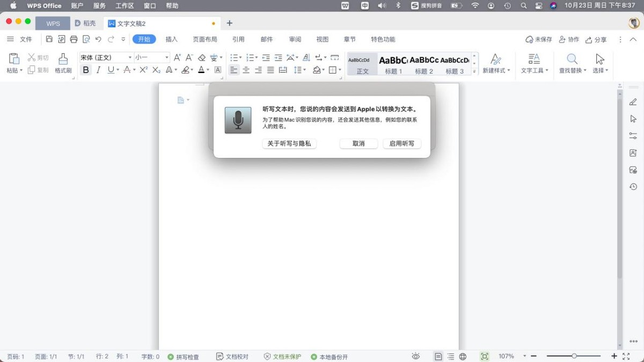Open settings sliders in right sidebar

tap(633, 136)
